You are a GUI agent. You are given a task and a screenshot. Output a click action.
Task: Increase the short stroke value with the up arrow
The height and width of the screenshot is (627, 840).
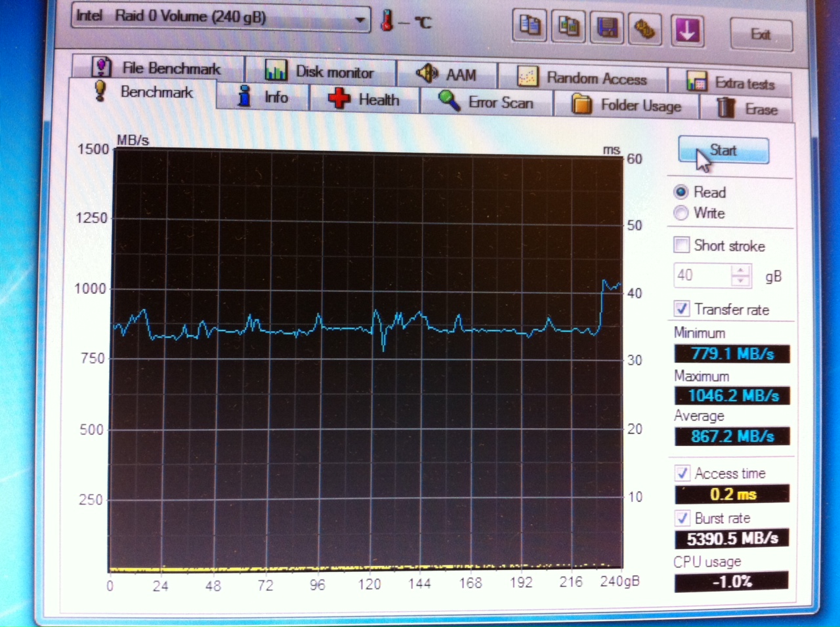(740, 270)
